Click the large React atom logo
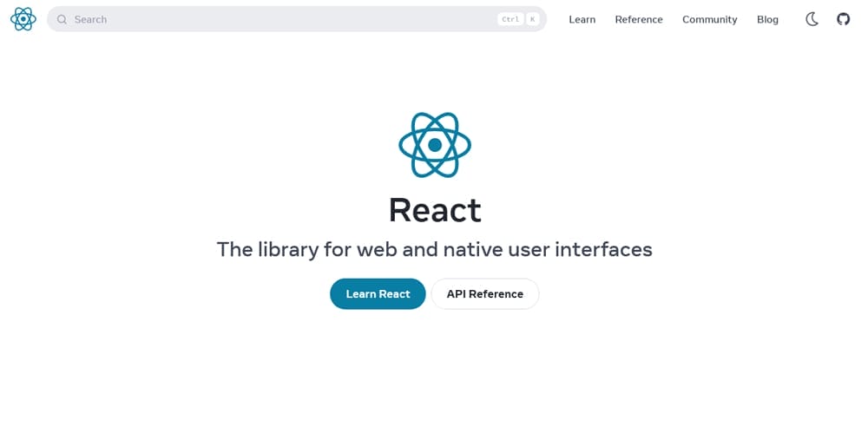The width and height of the screenshot is (868, 434). coord(435,145)
